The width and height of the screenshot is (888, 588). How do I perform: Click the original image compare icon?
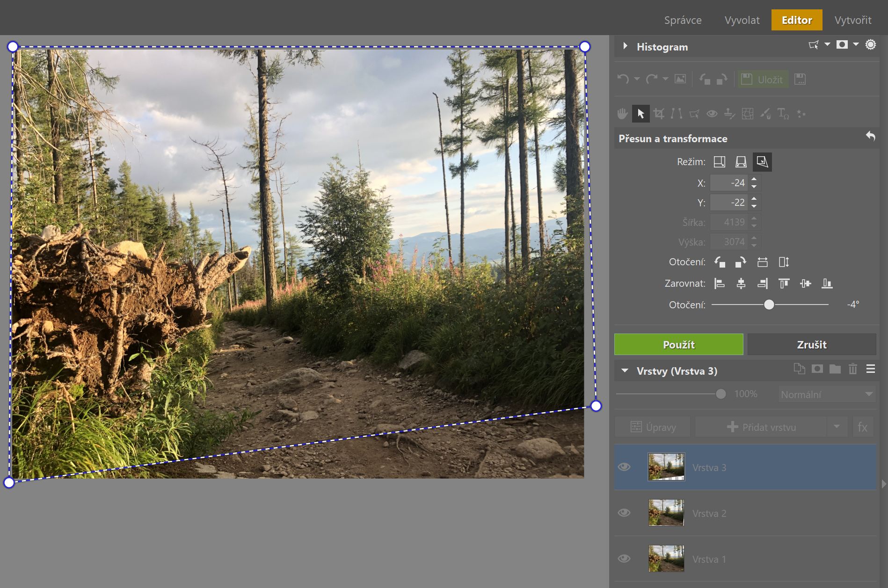click(680, 79)
